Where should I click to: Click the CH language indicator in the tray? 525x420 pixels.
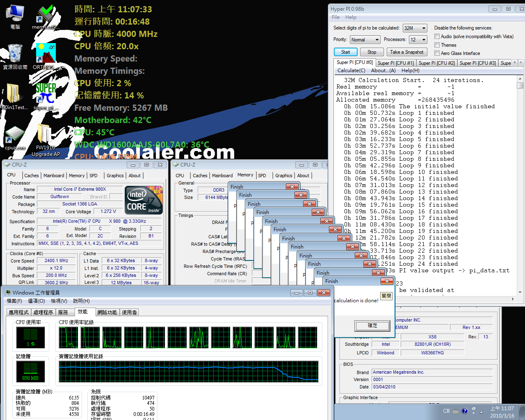446,411
